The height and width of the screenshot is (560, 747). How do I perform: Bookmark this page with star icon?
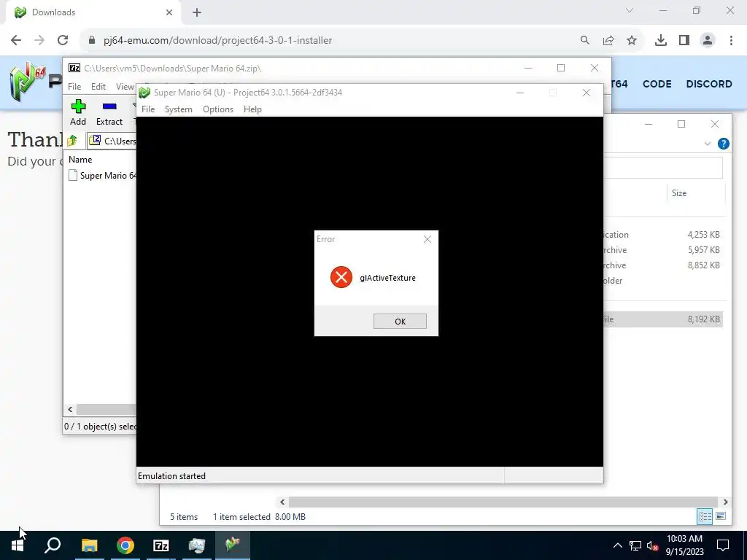(x=632, y=40)
